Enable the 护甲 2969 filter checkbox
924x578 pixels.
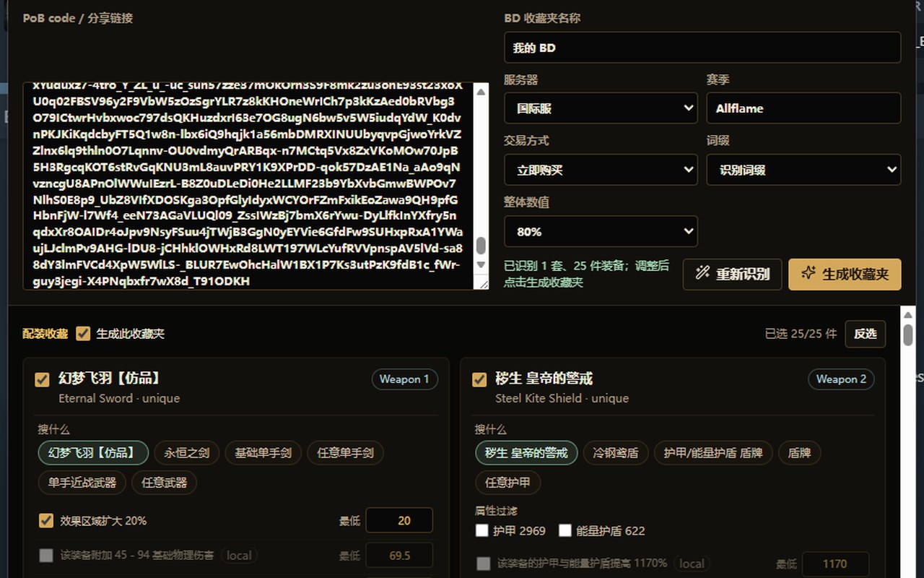(x=482, y=530)
